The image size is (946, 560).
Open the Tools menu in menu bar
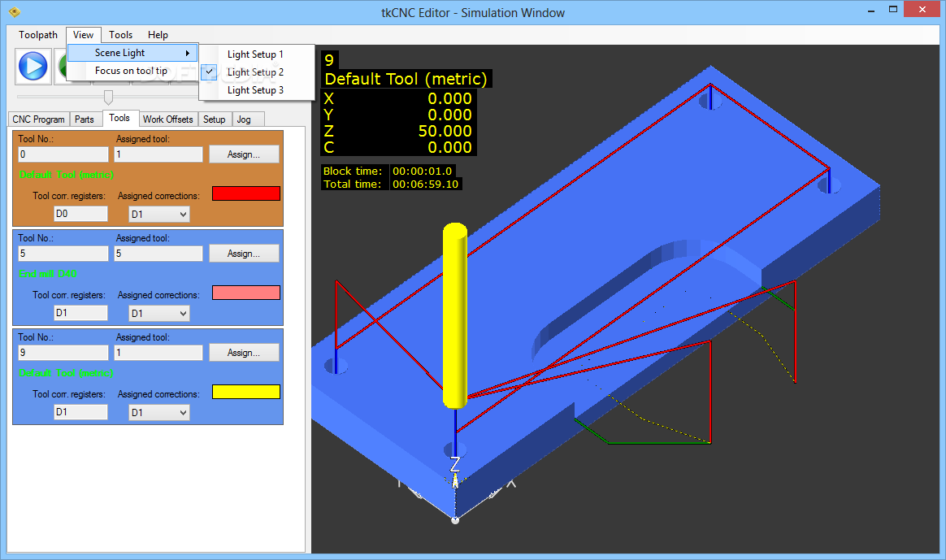[x=120, y=35]
